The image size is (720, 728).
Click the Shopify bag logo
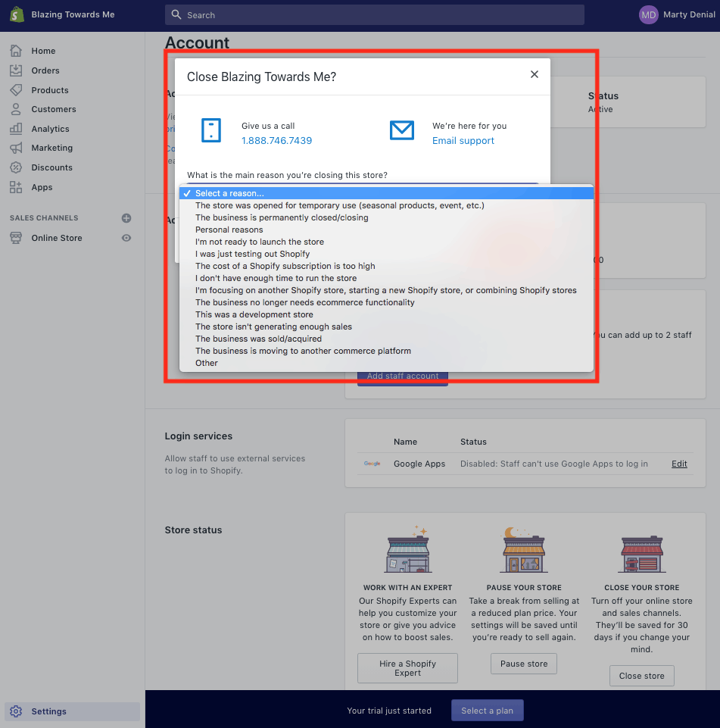click(17, 14)
